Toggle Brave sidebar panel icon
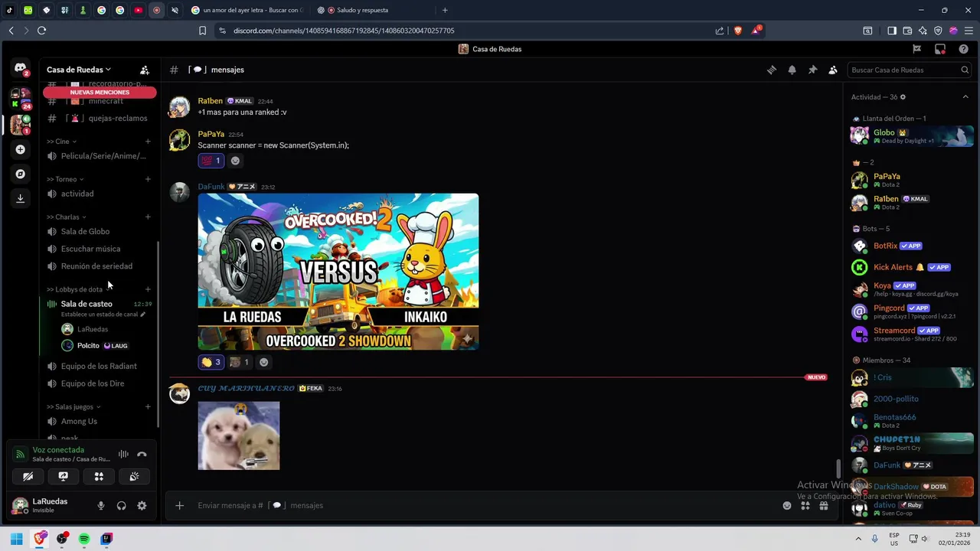 coord(892,31)
